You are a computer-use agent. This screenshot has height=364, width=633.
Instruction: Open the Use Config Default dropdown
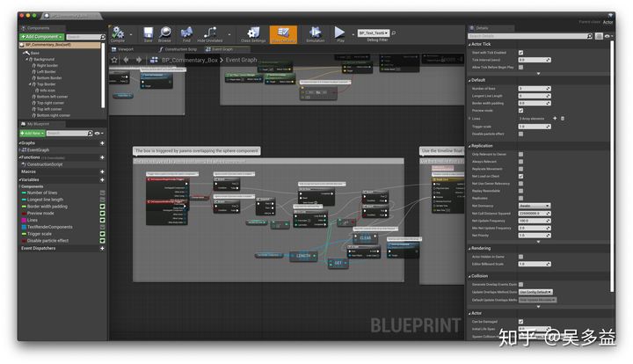[535, 292]
